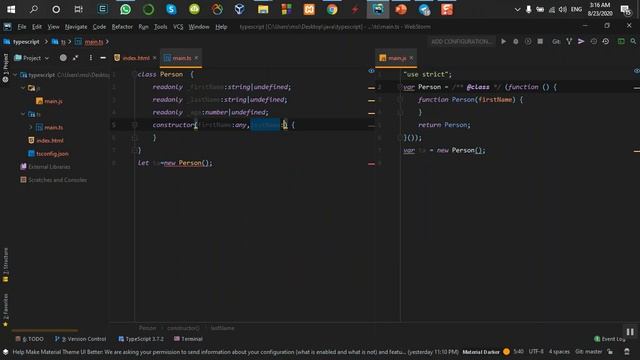Viewport: 640px width, 360px height.
Task: Open the Terminal tool window
Action: (x=188, y=339)
